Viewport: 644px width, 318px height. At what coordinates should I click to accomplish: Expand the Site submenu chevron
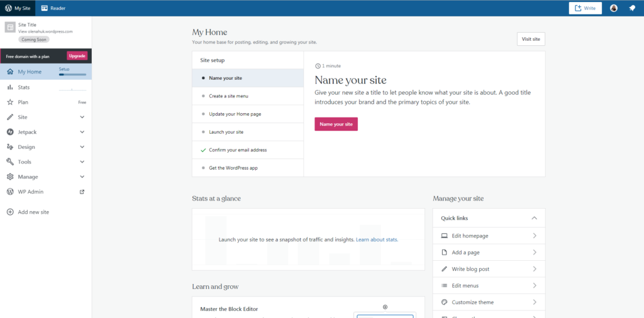pos(82,118)
